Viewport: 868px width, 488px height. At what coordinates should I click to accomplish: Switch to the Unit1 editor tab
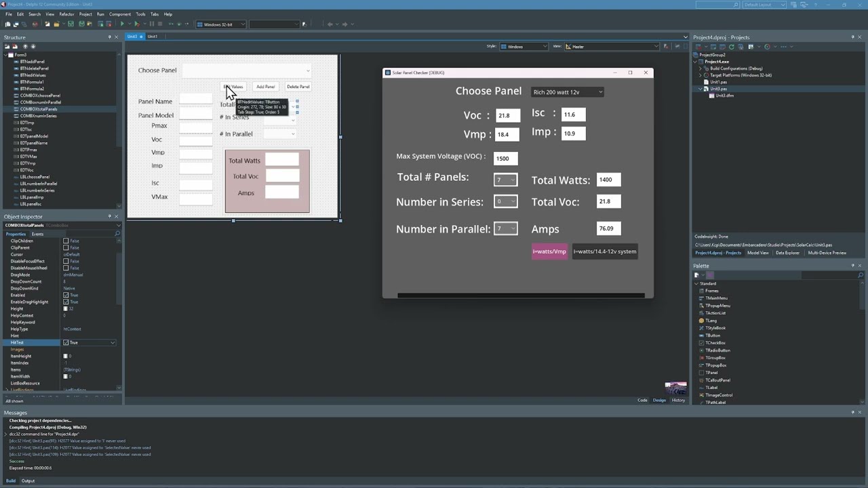click(153, 37)
